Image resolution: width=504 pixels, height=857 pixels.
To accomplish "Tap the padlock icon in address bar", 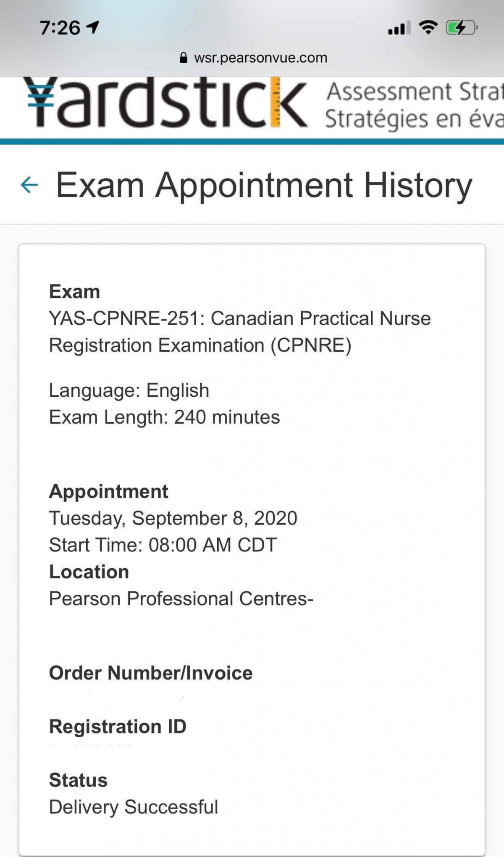I will coord(183,58).
